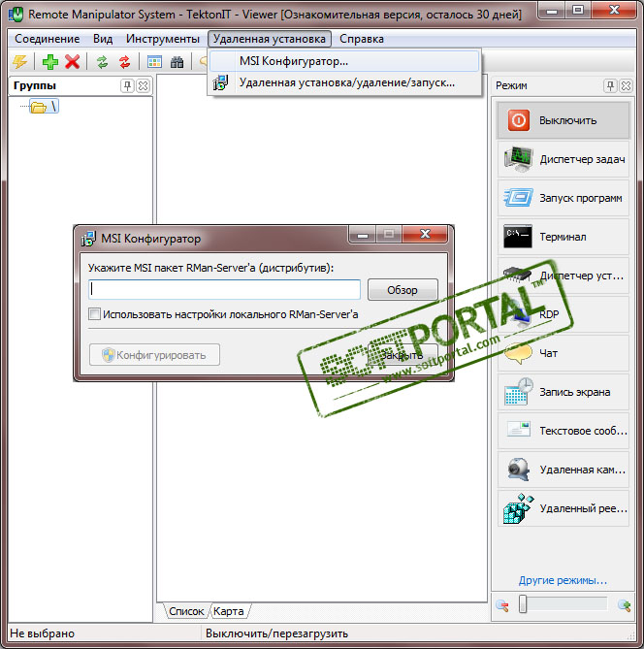Open the Соединение menu
Image resolution: width=644 pixels, height=649 pixels.
48,39
